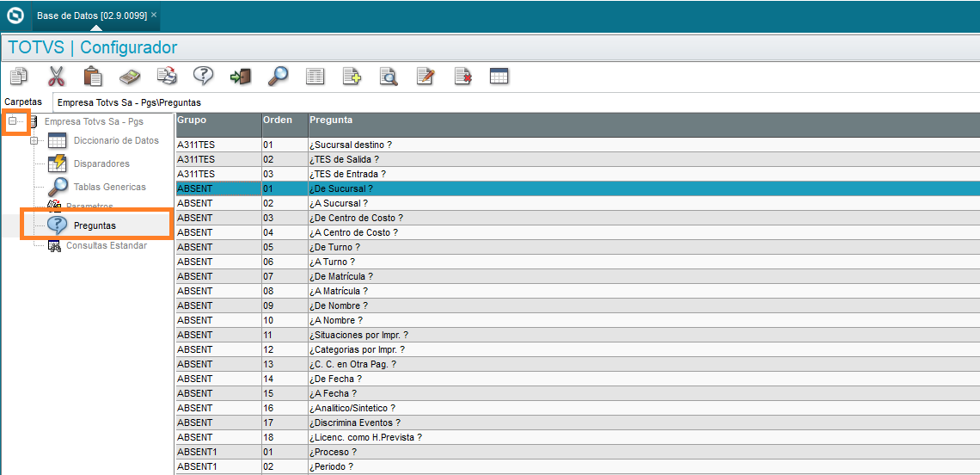The width and height of the screenshot is (980, 475).
Task: Open Disparadores in the tree
Action: pos(101,163)
